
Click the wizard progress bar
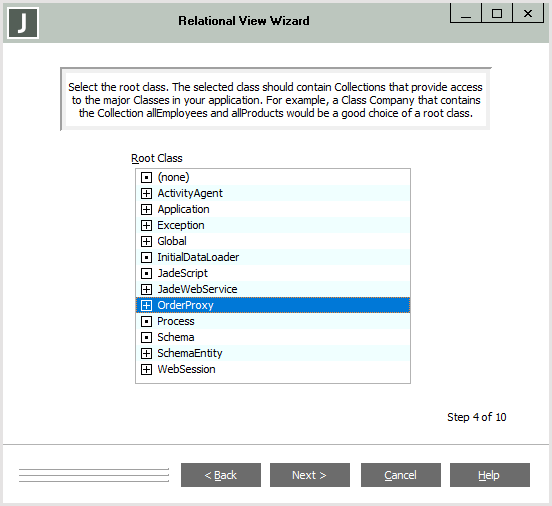(94, 475)
